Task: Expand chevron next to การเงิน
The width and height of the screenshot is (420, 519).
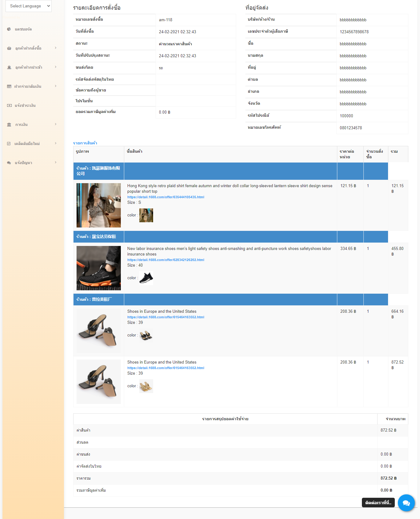Action: click(56, 124)
